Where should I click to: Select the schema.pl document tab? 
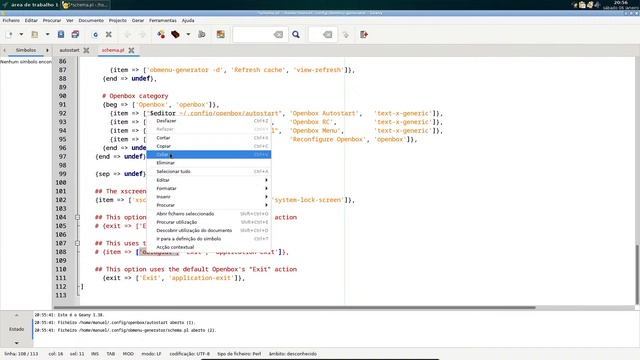pyautogui.click(x=113, y=50)
